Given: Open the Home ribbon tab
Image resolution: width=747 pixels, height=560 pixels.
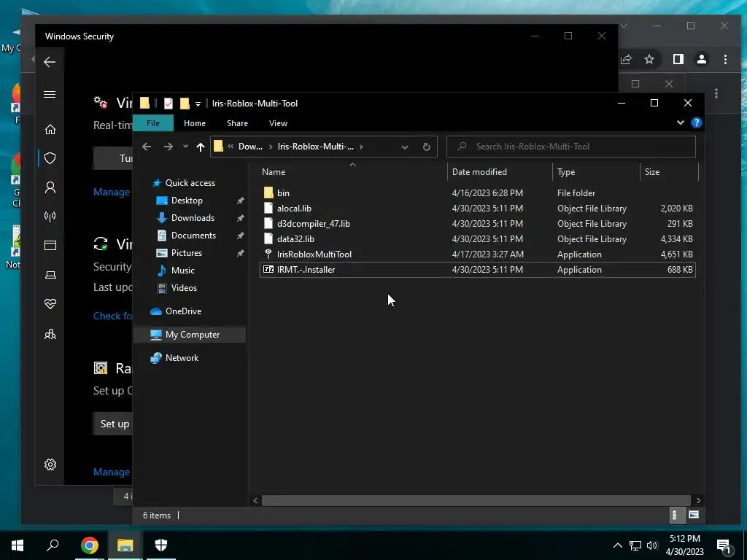Looking at the screenshot, I should [194, 123].
